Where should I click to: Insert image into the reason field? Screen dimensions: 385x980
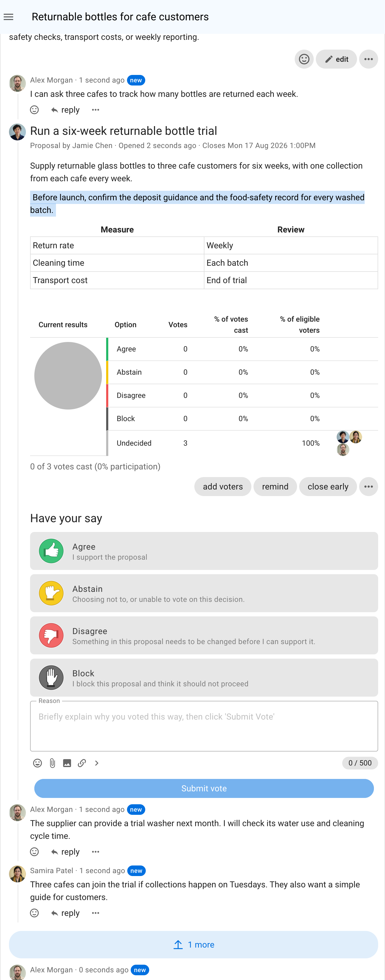[67, 763]
